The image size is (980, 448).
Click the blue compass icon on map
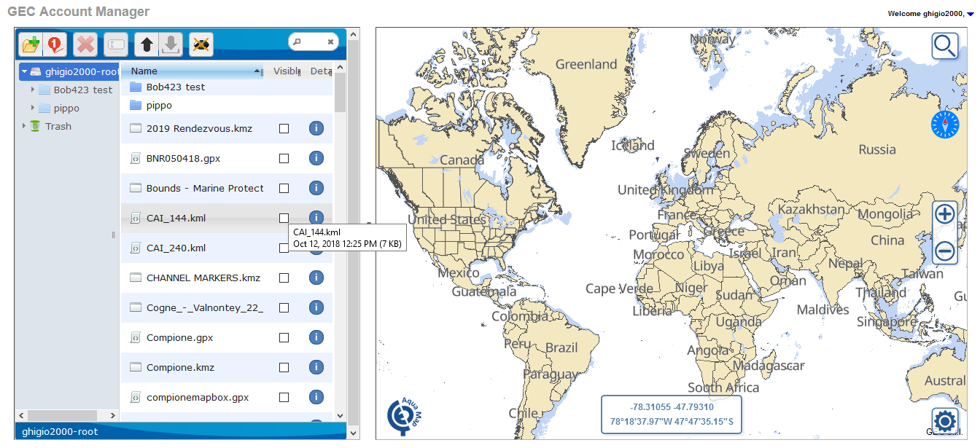click(945, 125)
